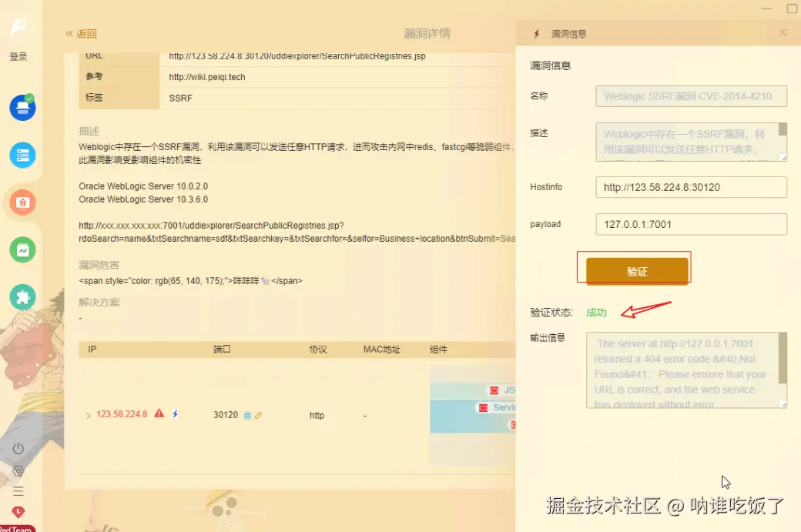Image resolution: width=801 pixels, height=532 pixels.
Task: Open the green chart statistics sidebar icon
Action: 22,250
